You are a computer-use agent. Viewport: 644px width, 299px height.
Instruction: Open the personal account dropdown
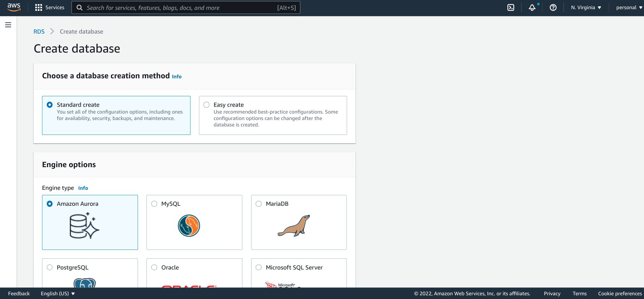pyautogui.click(x=629, y=7)
